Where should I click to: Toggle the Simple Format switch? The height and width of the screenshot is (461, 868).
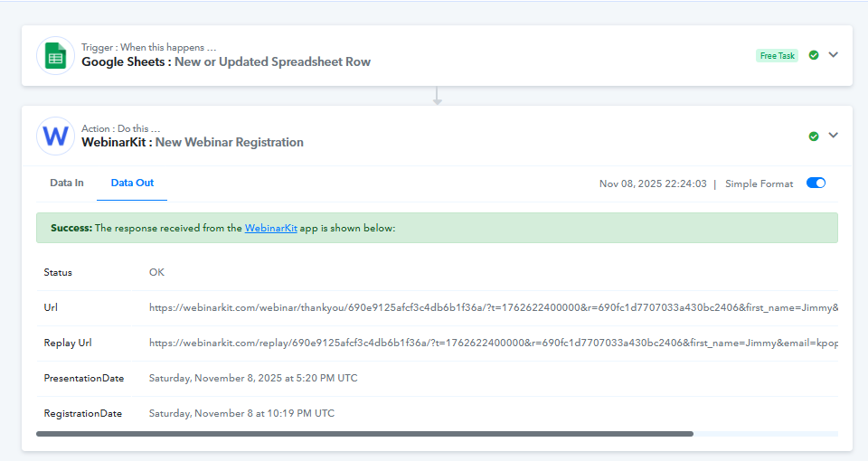(x=816, y=183)
